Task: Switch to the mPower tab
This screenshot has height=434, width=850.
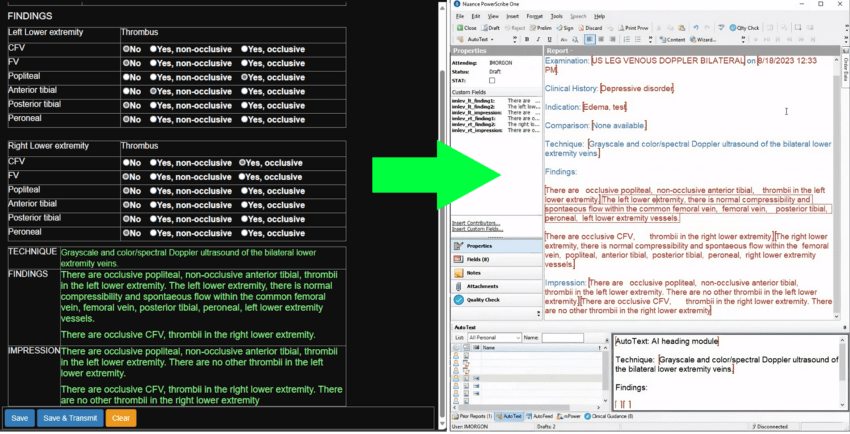Action: [569, 417]
